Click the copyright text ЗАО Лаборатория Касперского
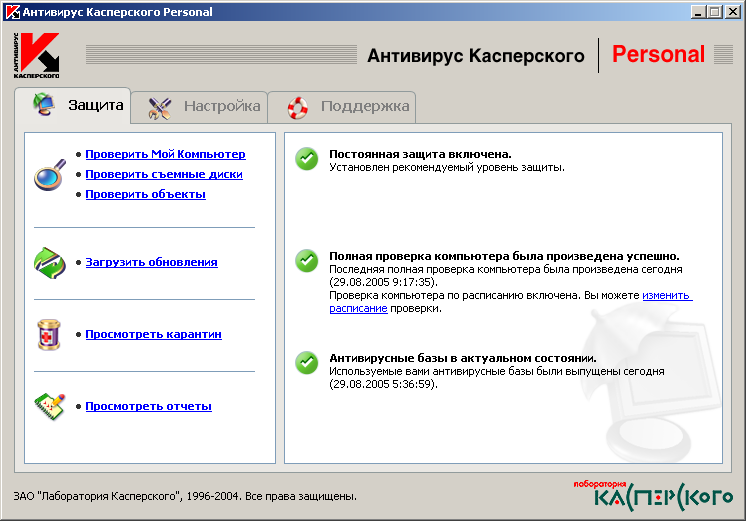Screen dimensions: 746x521 tap(185, 496)
